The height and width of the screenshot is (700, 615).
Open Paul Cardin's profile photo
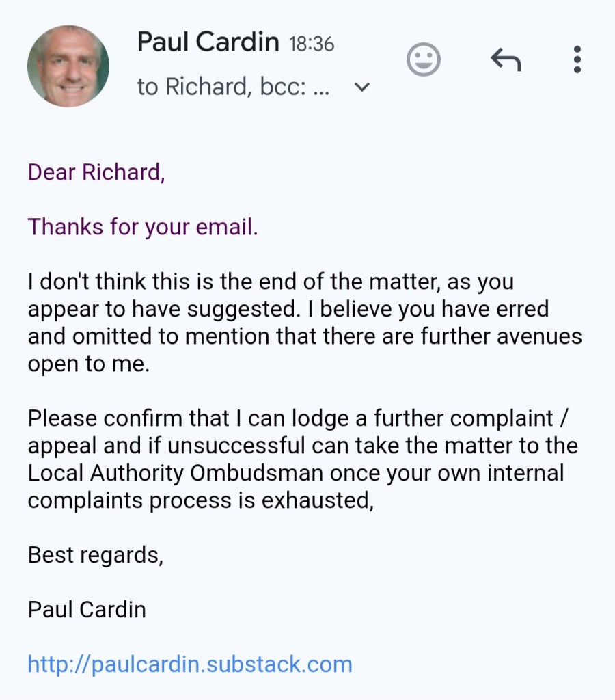(68, 66)
